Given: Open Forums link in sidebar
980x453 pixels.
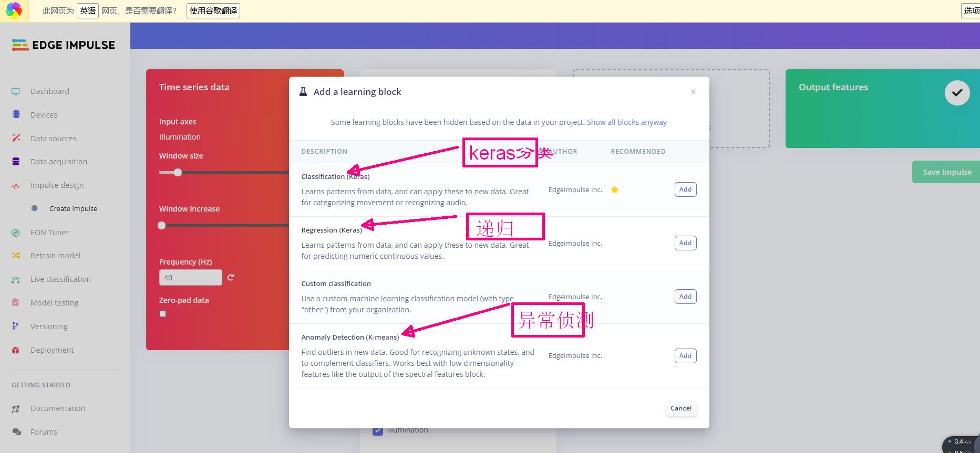Looking at the screenshot, I should (x=44, y=432).
